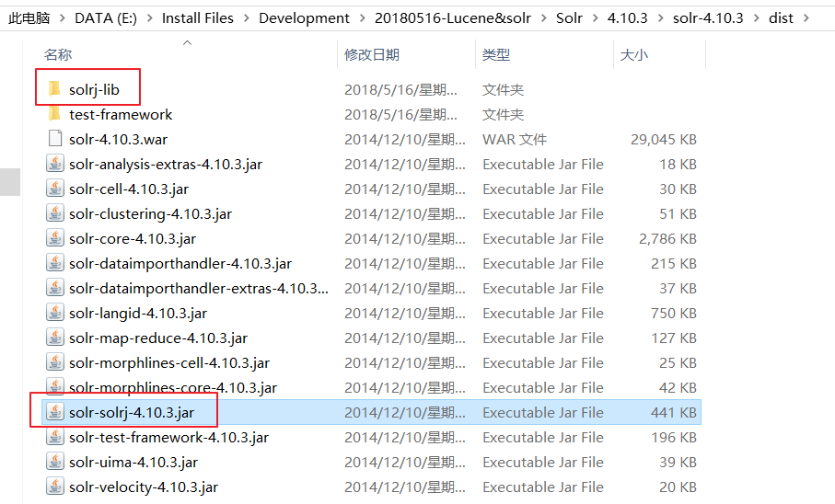Select the solr-solrj-4.10.3.jar icon

pos(55,412)
